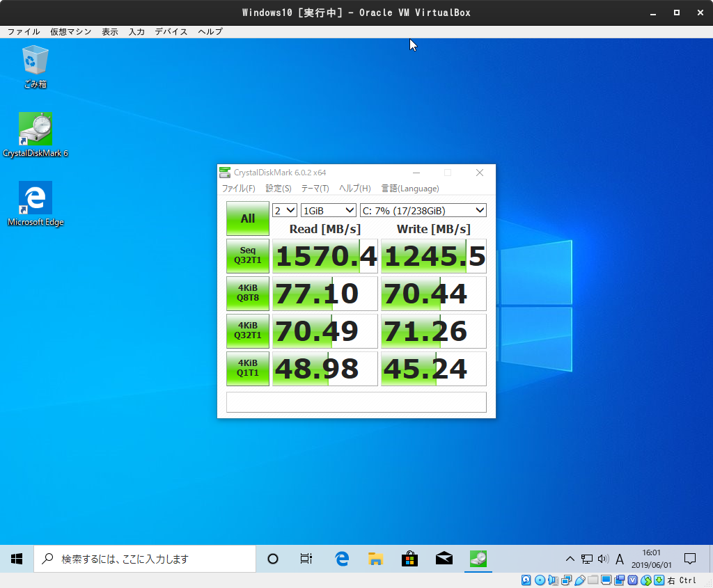
Task: Click the VirtualBox network adapters status icon
Action: pyautogui.click(x=567, y=580)
